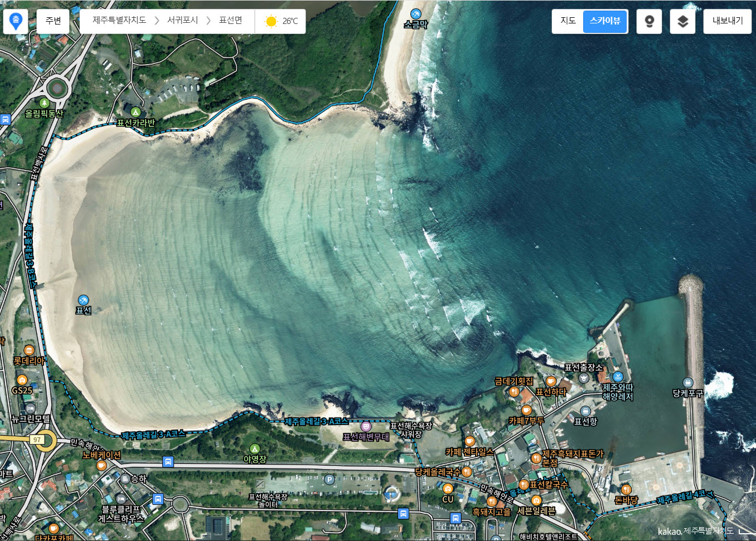The width and height of the screenshot is (756, 541).
Task: Select the 제주와따 해양레저 marker
Action: point(618,377)
